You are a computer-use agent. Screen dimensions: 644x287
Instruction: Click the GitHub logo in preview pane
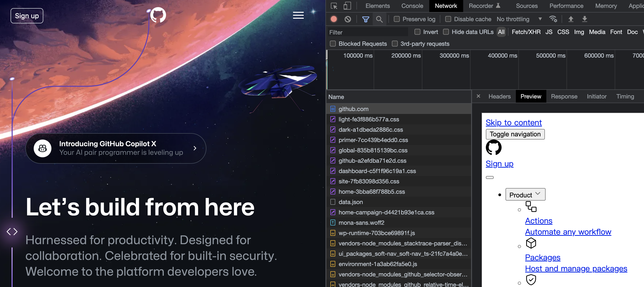(493, 147)
